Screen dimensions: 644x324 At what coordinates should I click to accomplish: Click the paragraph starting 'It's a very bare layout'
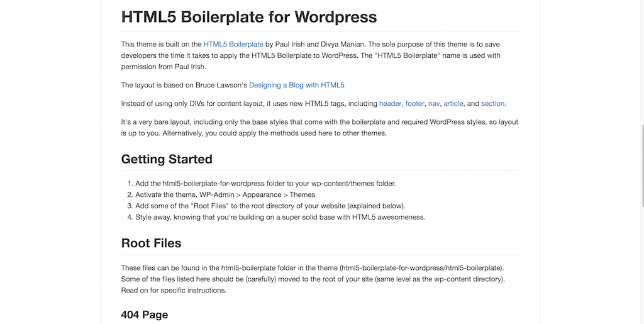319,128
